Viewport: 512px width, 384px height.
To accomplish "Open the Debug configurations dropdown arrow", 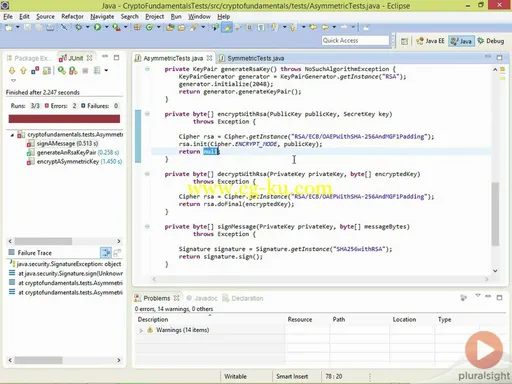I will click(87, 27).
